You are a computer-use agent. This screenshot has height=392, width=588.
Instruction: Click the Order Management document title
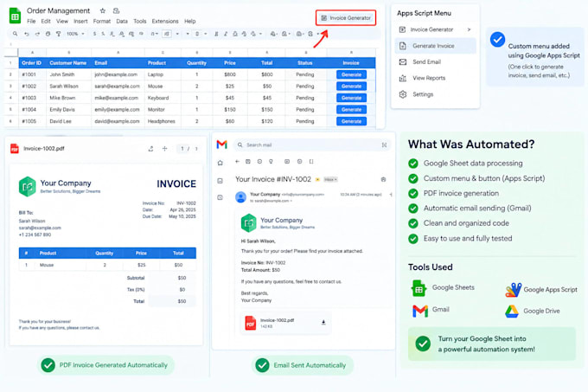[58, 10]
